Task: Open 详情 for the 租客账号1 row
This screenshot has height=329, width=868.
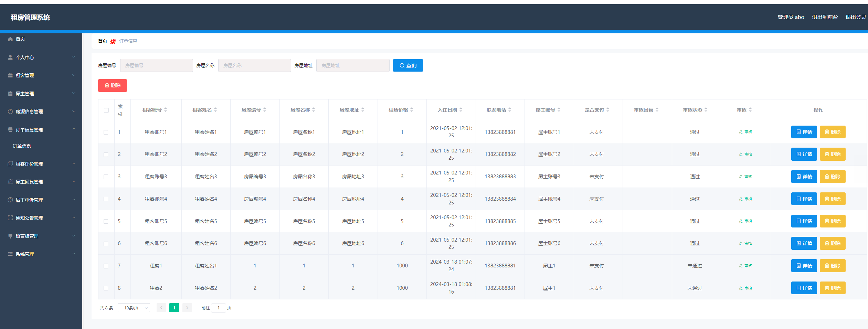Action: coord(804,132)
